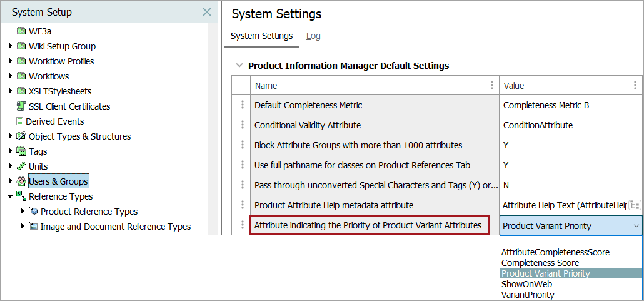This screenshot has height=301, width=644.
Task: Select Product Reference Types tree item
Action: [89, 212]
